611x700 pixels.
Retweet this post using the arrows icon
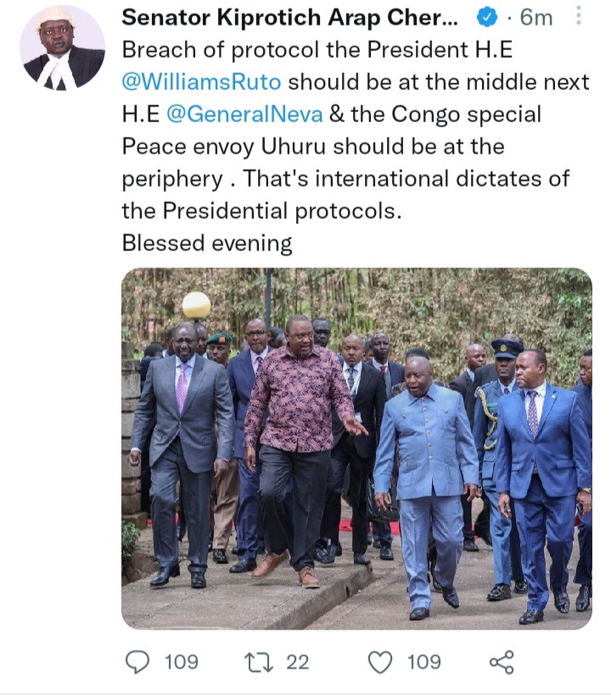pos(259,662)
